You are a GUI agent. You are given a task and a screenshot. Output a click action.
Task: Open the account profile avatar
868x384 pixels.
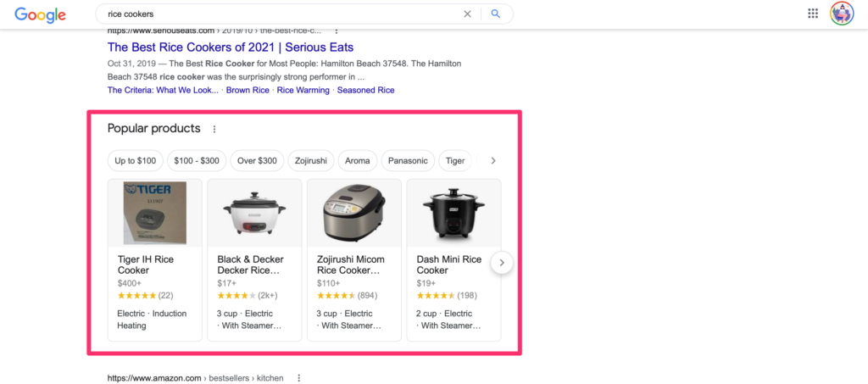(x=842, y=14)
